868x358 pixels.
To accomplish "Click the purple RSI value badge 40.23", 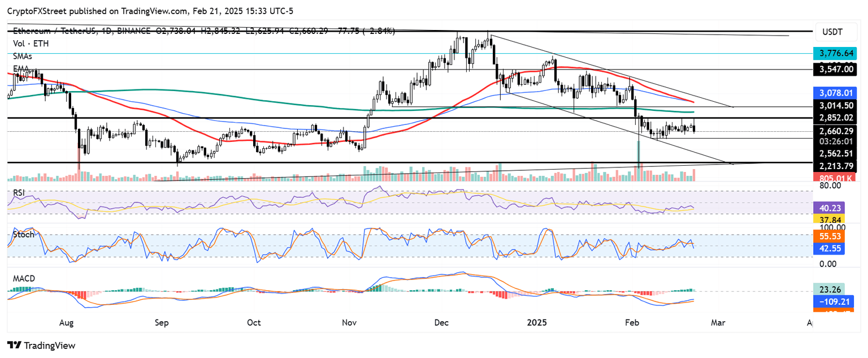I will tap(830, 208).
